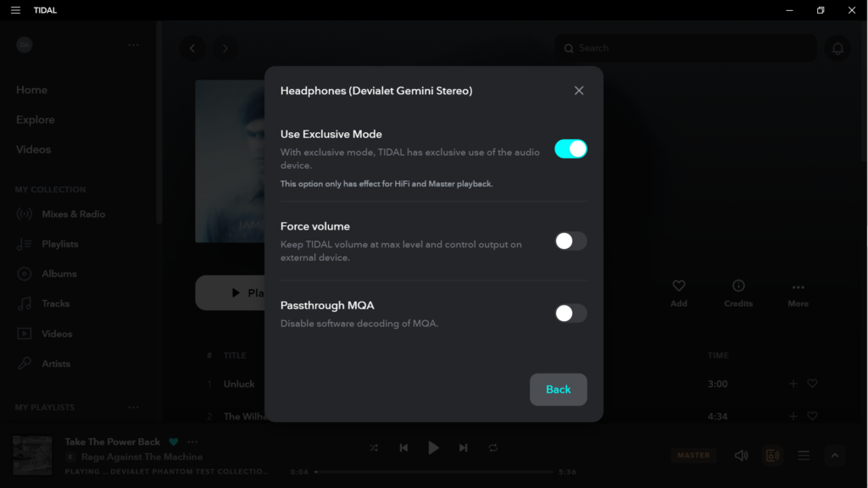868x488 pixels.
Task: Open Videos in main navigation
Action: tap(33, 149)
